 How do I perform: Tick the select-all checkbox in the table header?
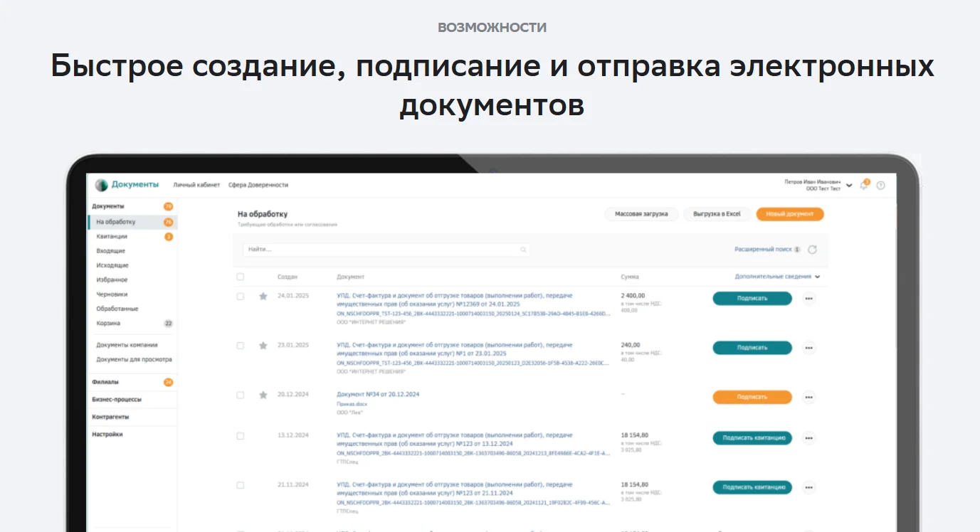click(x=240, y=277)
